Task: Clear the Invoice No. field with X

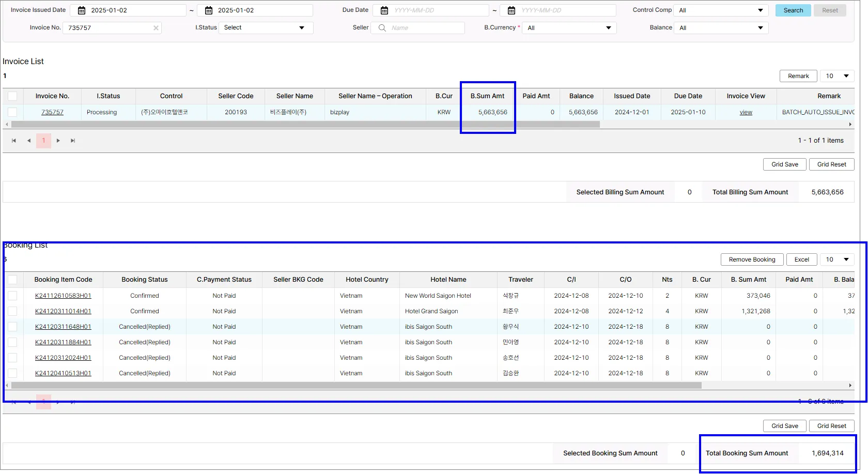Action: pyautogui.click(x=156, y=28)
